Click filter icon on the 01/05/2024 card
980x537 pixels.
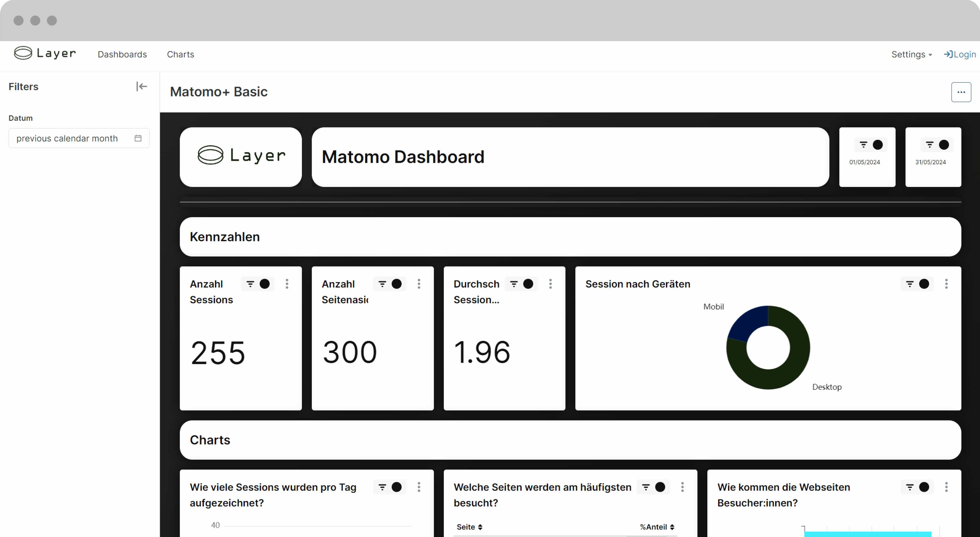pyautogui.click(x=864, y=145)
